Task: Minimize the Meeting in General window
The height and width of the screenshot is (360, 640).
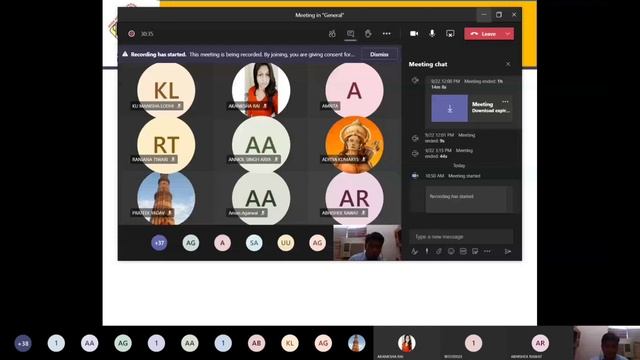Action: click(484, 15)
